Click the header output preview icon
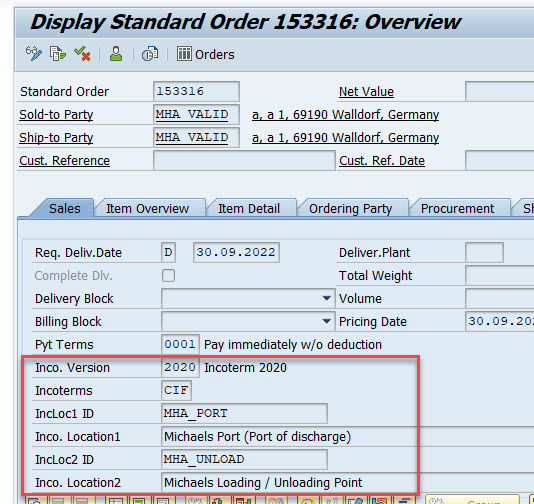This screenshot has width=534, height=504. 150,54
